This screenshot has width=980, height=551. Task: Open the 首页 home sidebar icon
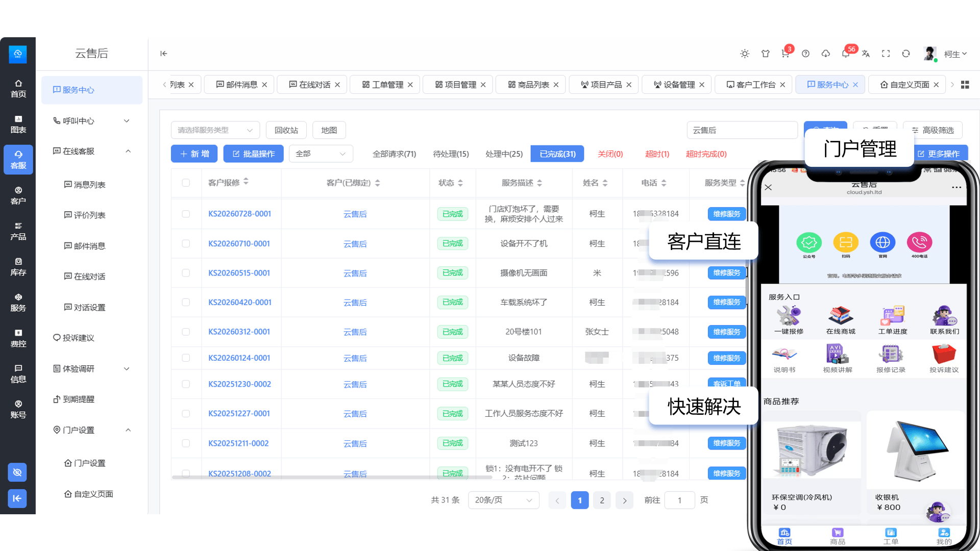(18, 89)
